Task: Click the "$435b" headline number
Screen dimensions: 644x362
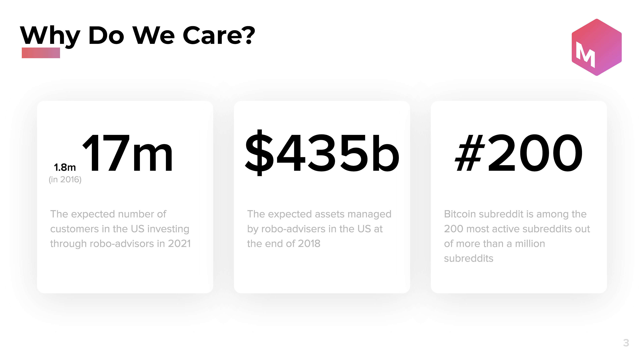Action: coord(322,153)
